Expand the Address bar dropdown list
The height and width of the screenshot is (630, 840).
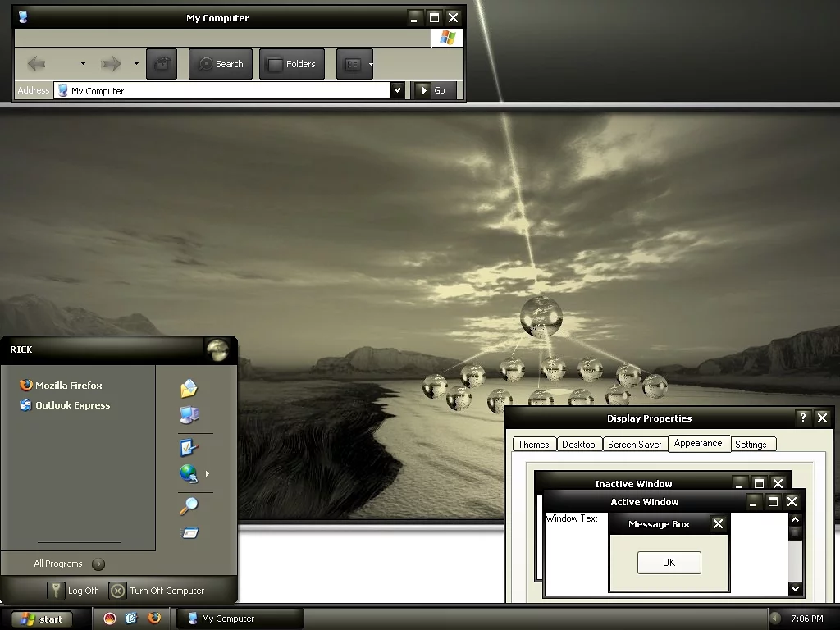(x=398, y=90)
